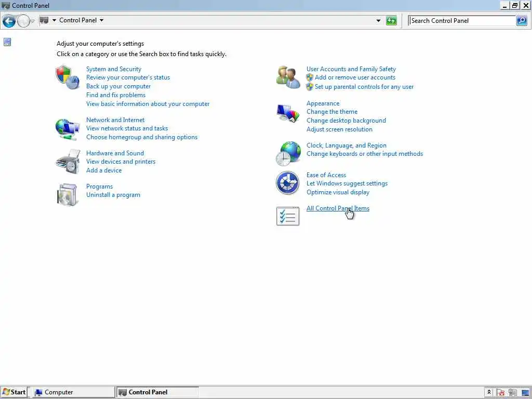
Task: Click the Control Panel taskbar button
Action: pyautogui.click(x=157, y=392)
